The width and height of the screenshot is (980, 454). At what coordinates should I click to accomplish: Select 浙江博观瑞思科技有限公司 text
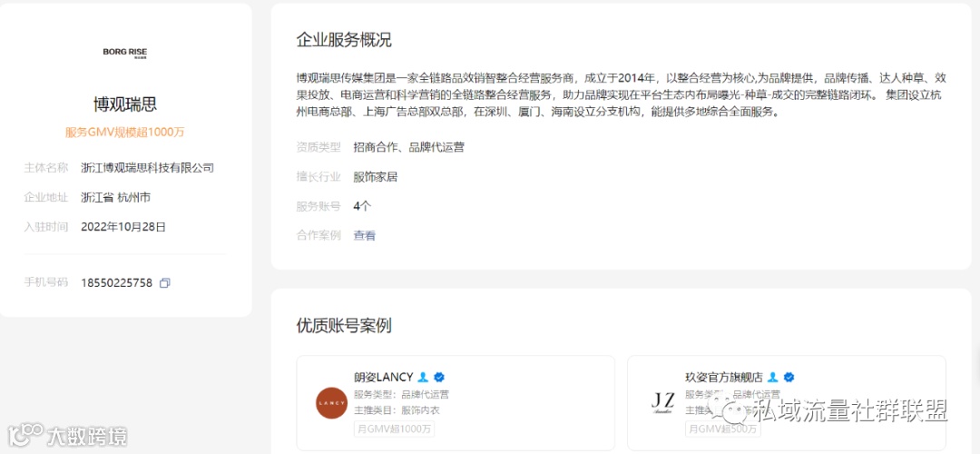tap(148, 168)
